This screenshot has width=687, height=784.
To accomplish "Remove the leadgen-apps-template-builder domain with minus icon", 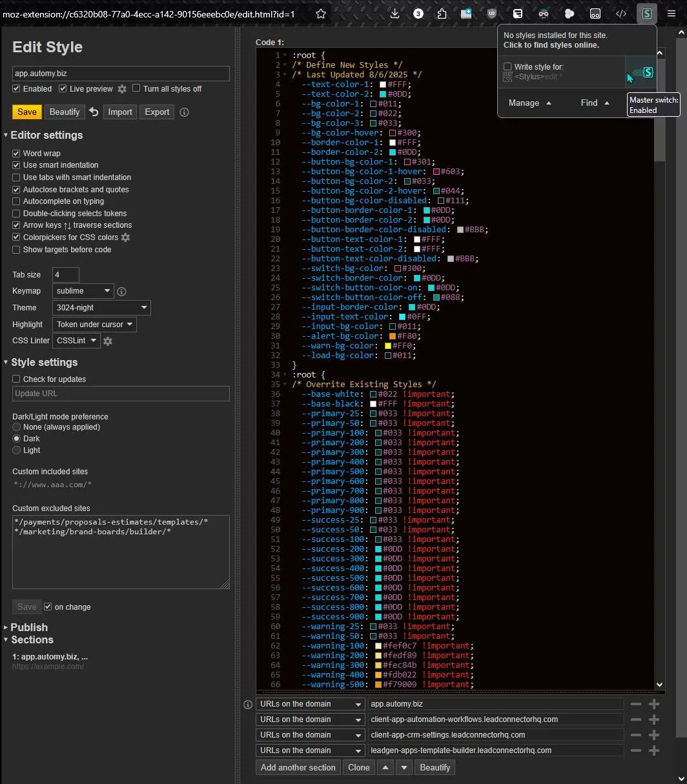I will (x=636, y=750).
